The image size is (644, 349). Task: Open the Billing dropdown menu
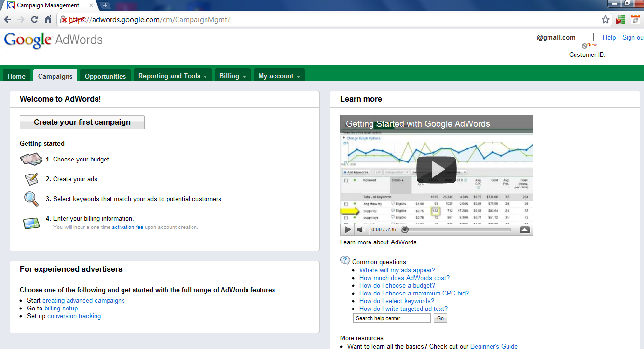[233, 76]
